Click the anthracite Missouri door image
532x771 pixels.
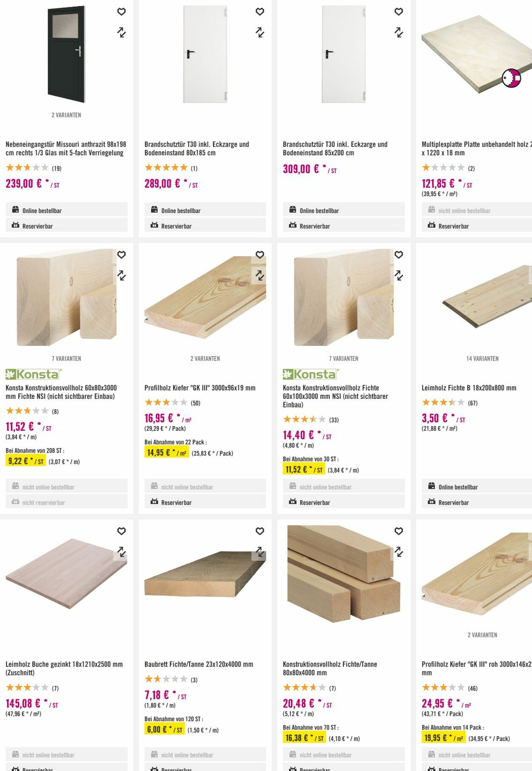(x=66, y=54)
